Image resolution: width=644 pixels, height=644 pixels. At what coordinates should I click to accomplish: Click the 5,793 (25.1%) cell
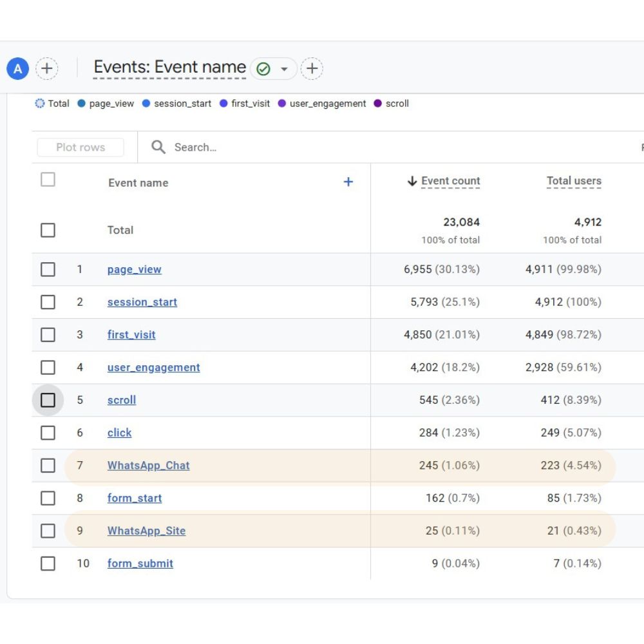coord(445,302)
